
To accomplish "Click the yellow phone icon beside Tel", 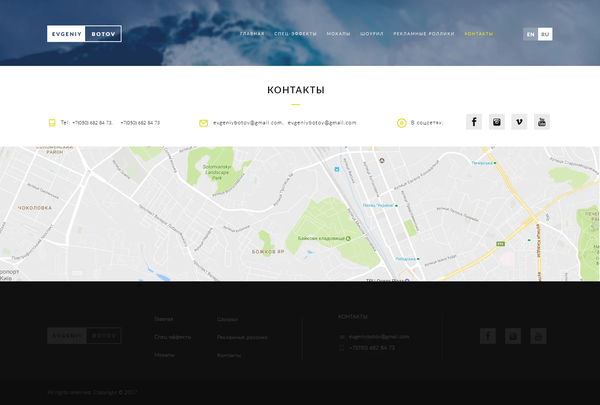I will (x=52, y=123).
